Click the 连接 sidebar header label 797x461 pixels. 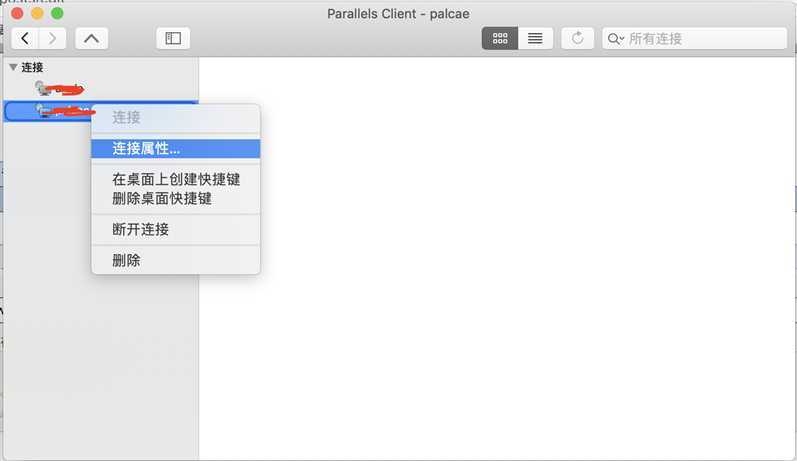pyautogui.click(x=32, y=67)
